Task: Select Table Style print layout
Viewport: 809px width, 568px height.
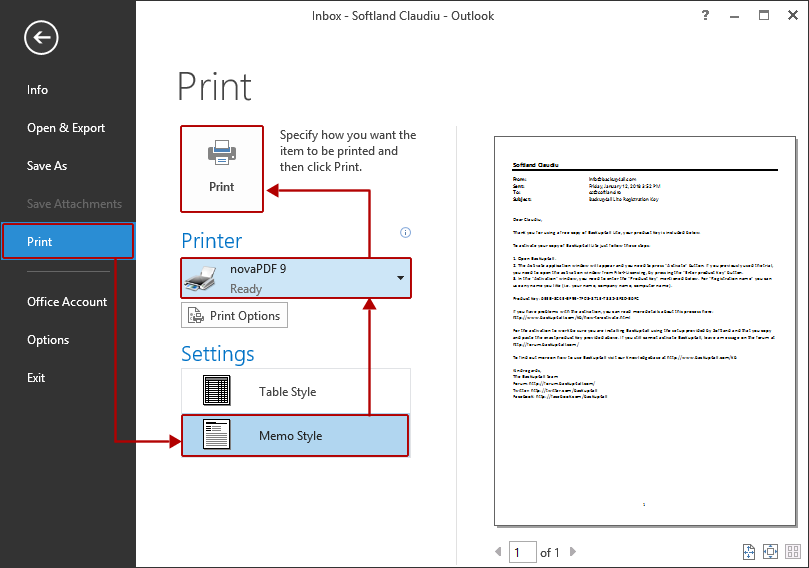Action: click(296, 392)
